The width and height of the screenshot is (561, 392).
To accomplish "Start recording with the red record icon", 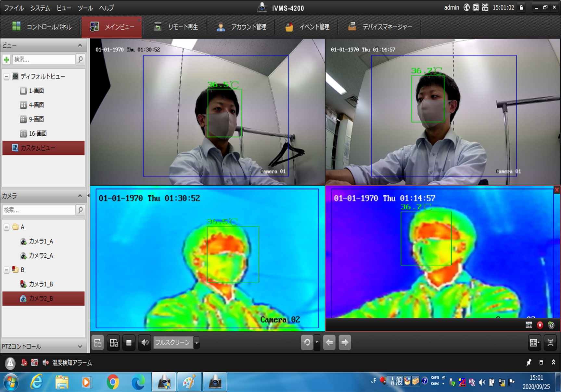I will [x=540, y=325].
